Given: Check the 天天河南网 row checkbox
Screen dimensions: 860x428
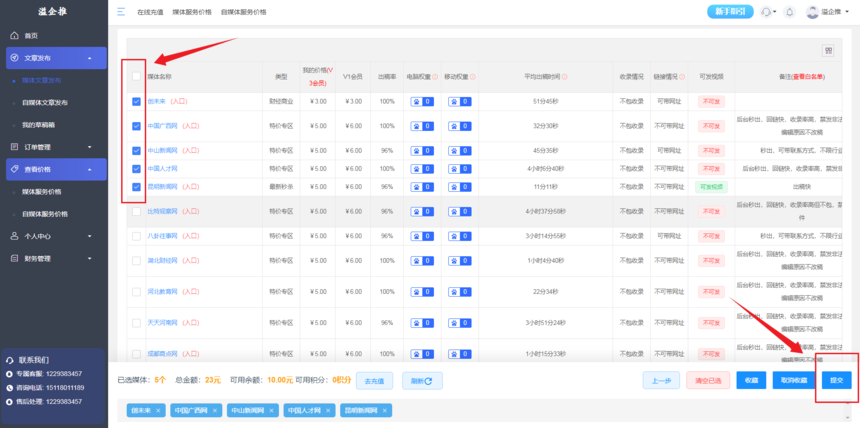Looking at the screenshot, I should pos(137,323).
